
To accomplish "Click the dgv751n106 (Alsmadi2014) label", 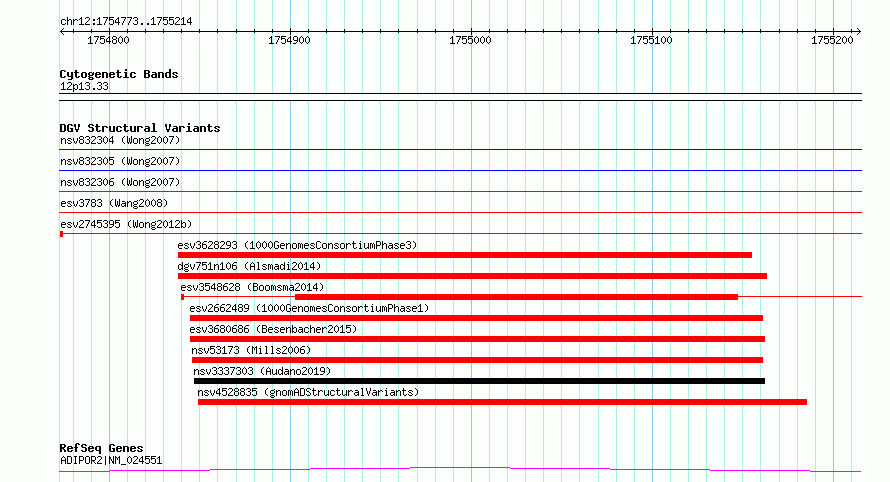I will [x=249, y=266].
